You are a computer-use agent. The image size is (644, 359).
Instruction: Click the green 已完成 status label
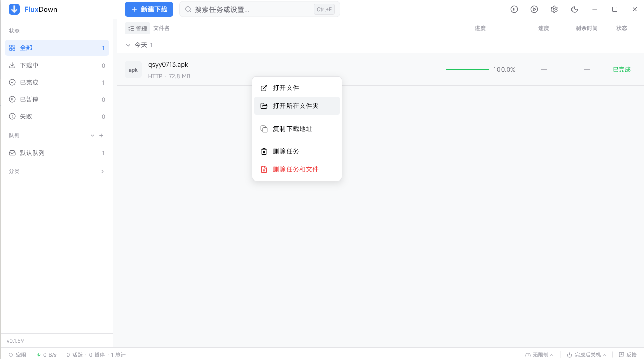(x=622, y=70)
